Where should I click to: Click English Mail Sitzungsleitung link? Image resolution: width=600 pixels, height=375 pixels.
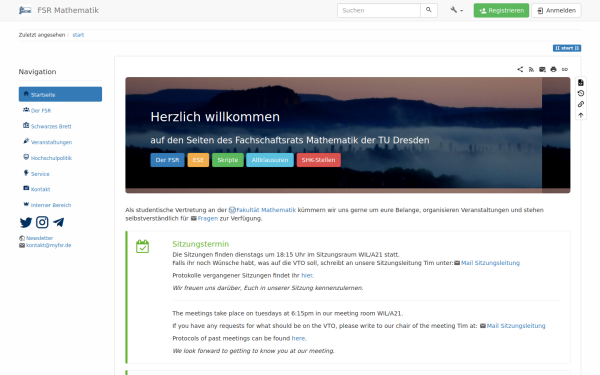pos(516,326)
